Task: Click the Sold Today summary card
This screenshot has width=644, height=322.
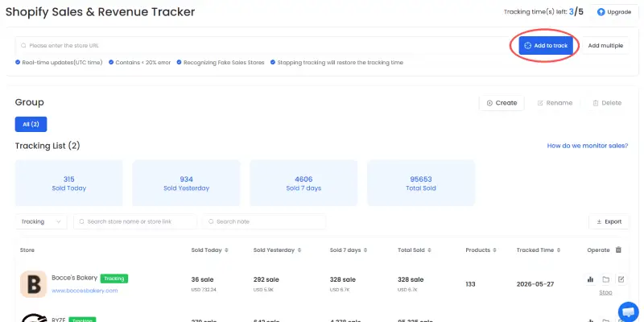Action: click(x=69, y=184)
